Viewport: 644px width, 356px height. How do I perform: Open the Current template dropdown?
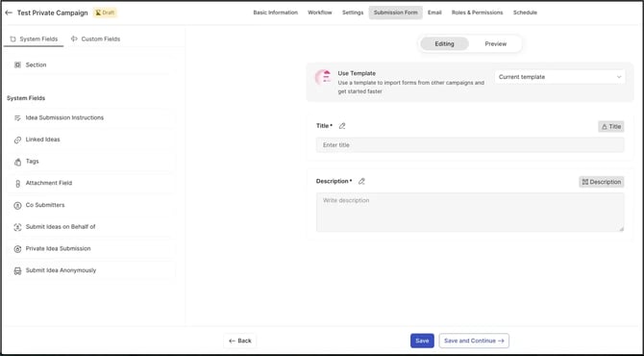pyautogui.click(x=559, y=77)
